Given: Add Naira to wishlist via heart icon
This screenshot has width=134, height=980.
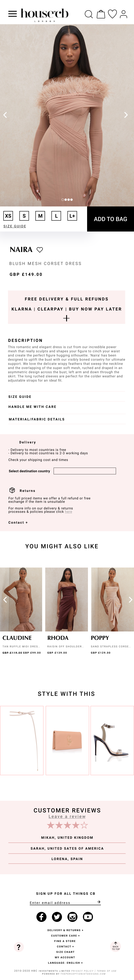Looking at the screenshot, I should click(40, 250).
